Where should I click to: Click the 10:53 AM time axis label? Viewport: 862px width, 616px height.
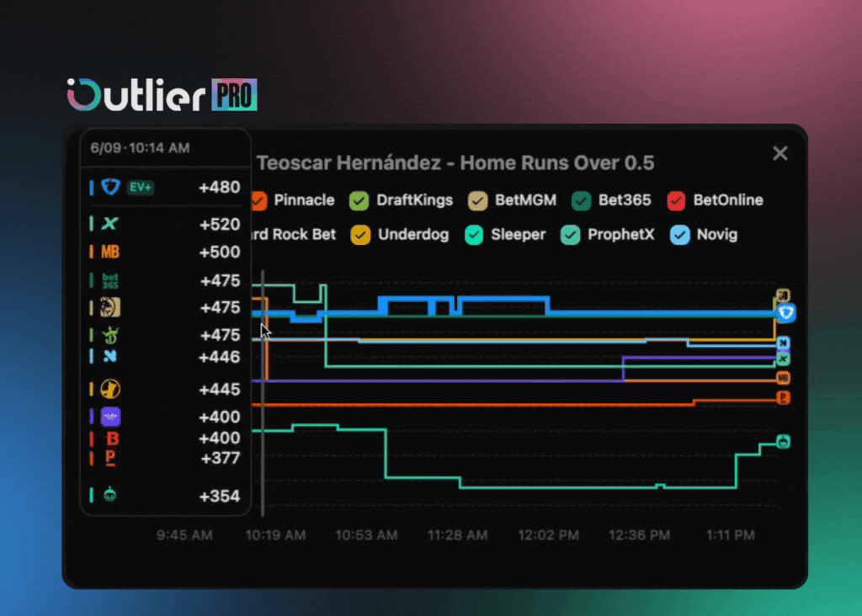(x=367, y=535)
